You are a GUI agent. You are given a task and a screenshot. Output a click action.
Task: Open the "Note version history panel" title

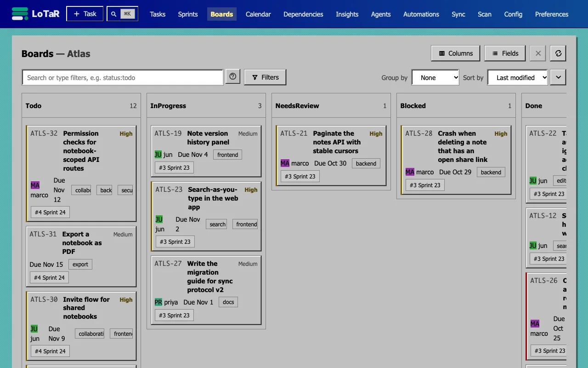click(208, 138)
